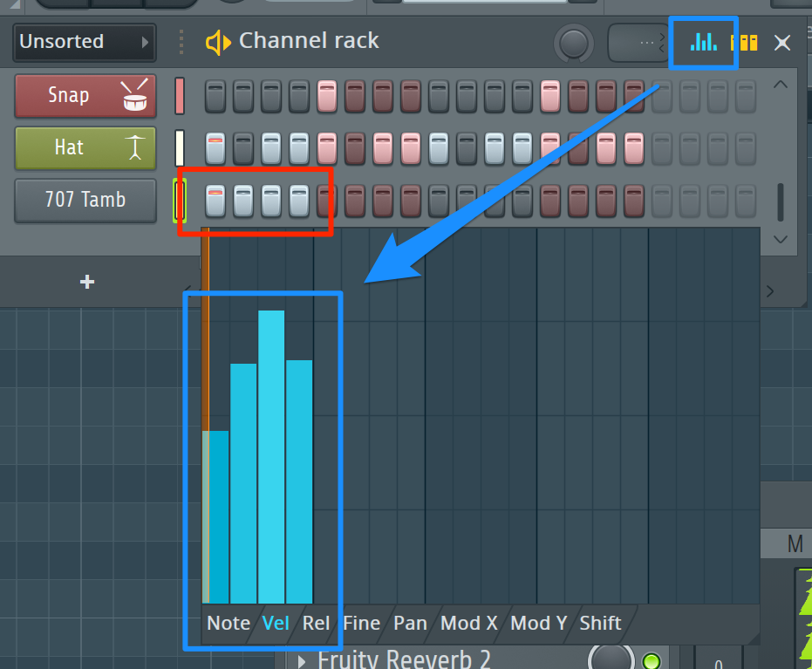Toggle step 1 on the Snap row
Viewport: 812px width, 669px height.
pos(215,96)
